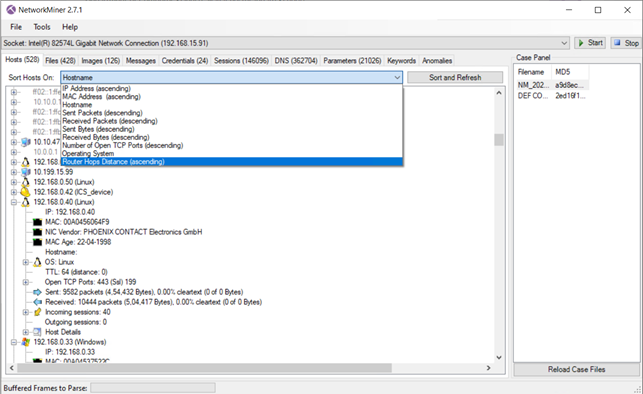Click the network card icon beside MAC: 00A0456064F9

coord(37,222)
